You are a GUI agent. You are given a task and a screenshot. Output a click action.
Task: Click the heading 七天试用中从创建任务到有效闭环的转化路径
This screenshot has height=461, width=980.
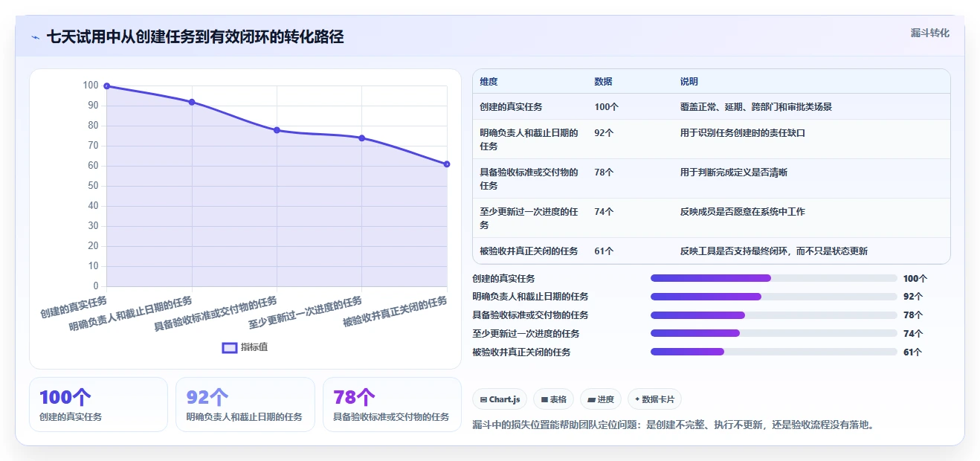[x=196, y=37]
